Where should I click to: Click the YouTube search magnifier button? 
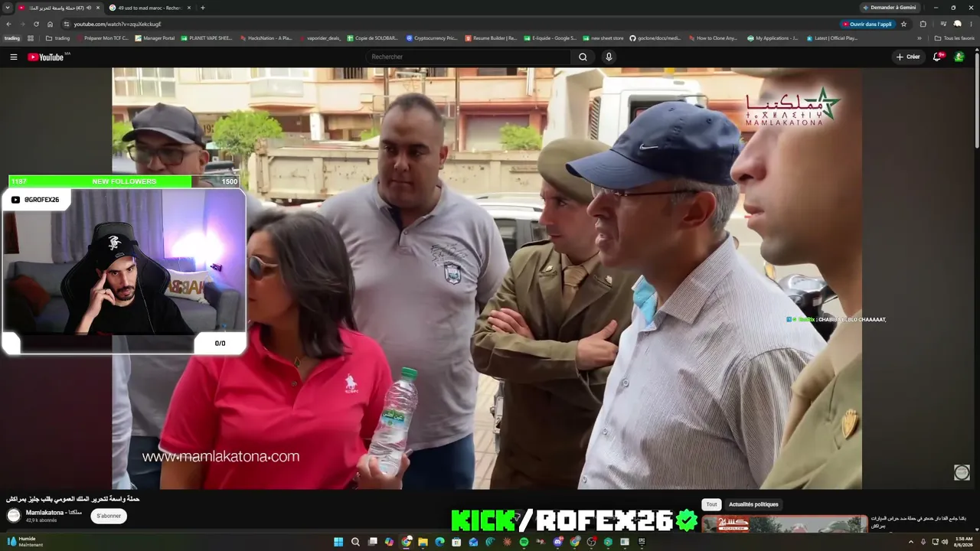click(583, 57)
